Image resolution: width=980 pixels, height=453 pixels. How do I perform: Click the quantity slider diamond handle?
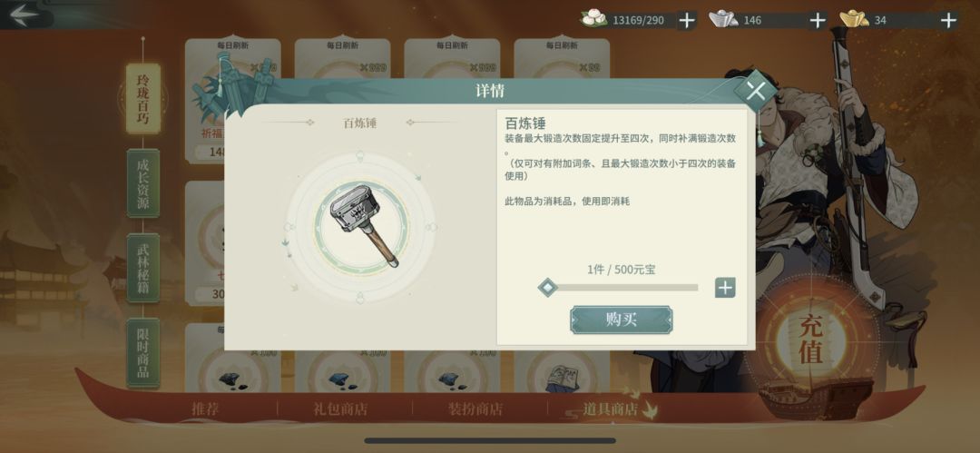pos(547,288)
